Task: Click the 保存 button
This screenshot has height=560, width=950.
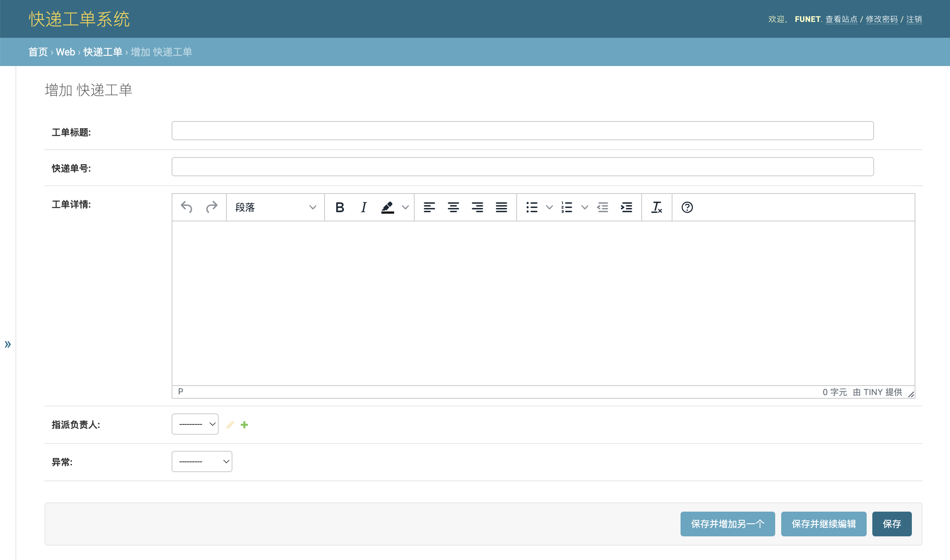Action: pyautogui.click(x=892, y=524)
